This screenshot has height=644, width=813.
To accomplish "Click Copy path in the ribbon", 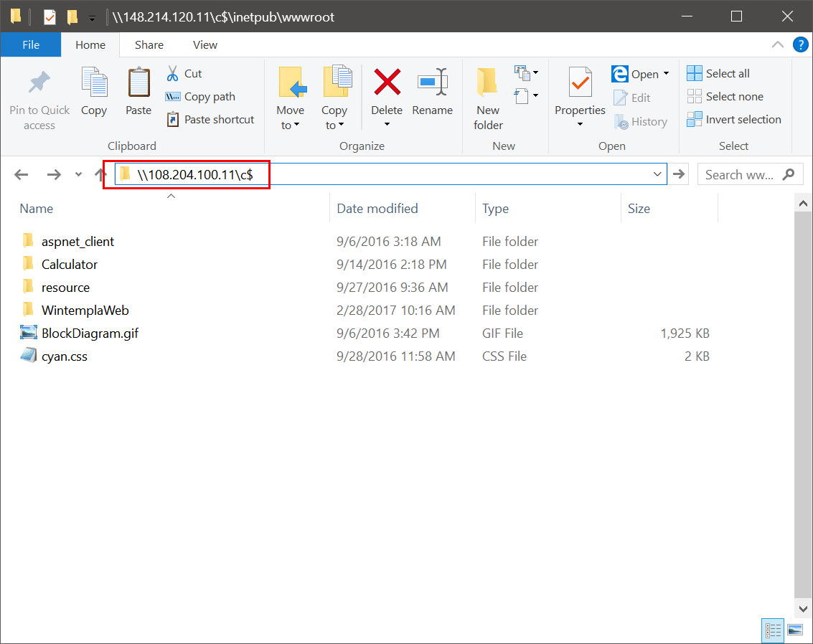I will tap(200, 97).
